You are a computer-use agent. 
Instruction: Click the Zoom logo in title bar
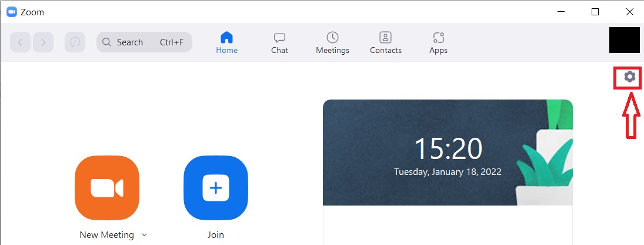[12, 12]
